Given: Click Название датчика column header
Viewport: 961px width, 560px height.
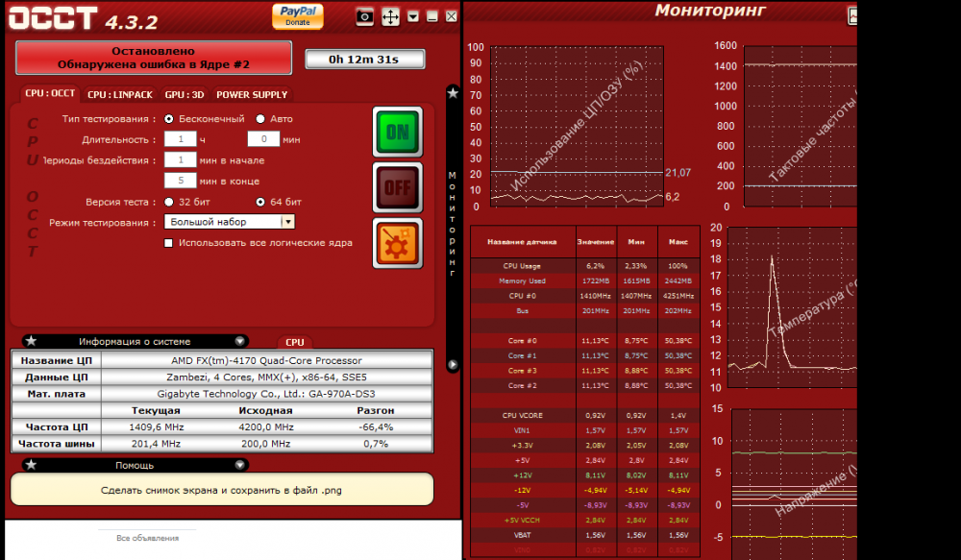Looking at the screenshot, I should (x=522, y=242).
